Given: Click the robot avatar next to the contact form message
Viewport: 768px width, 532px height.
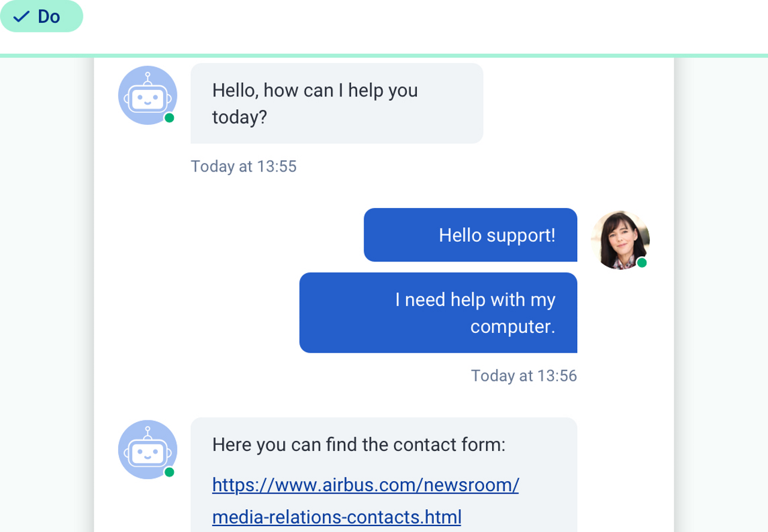Looking at the screenshot, I should tap(147, 449).
